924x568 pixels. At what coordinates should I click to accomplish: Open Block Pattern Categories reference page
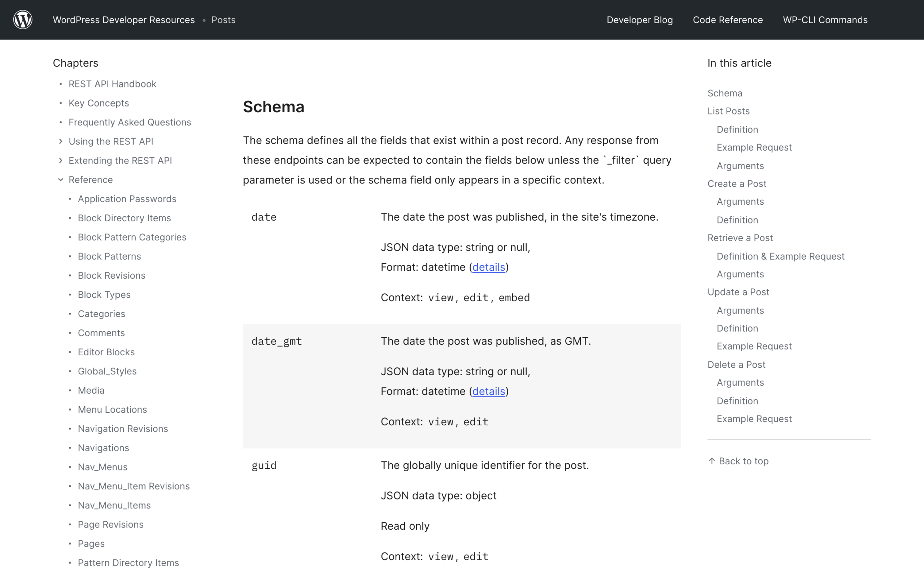(x=132, y=237)
